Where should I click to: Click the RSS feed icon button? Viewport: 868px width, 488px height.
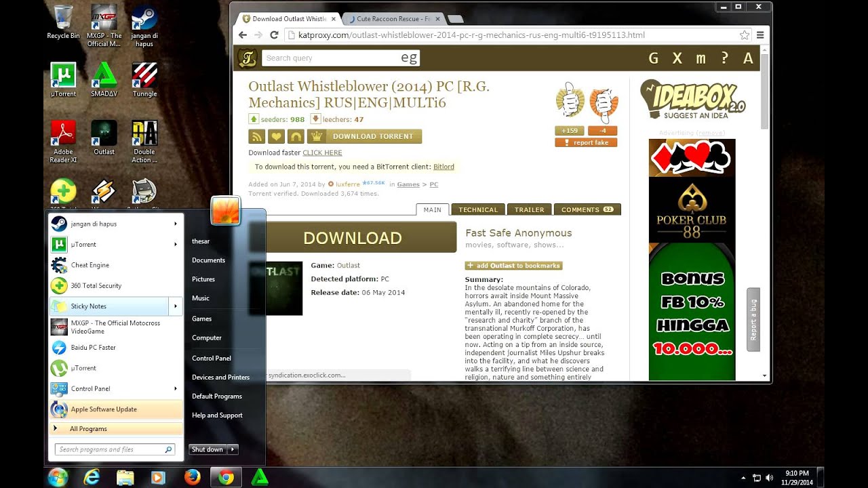pos(256,136)
